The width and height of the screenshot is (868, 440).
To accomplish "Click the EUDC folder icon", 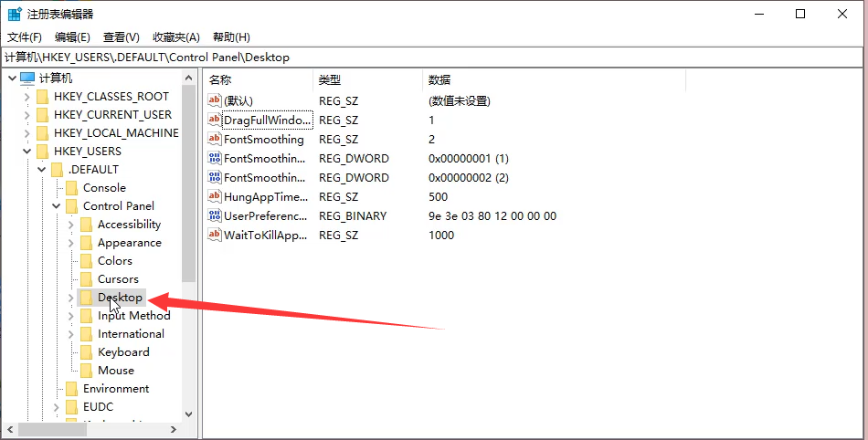I will coord(71,407).
